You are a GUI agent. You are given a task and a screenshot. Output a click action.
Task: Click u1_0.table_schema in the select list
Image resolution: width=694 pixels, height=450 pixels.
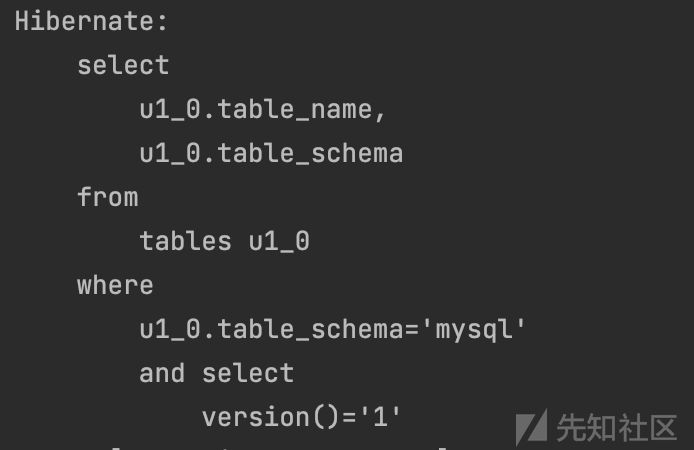click(271, 154)
